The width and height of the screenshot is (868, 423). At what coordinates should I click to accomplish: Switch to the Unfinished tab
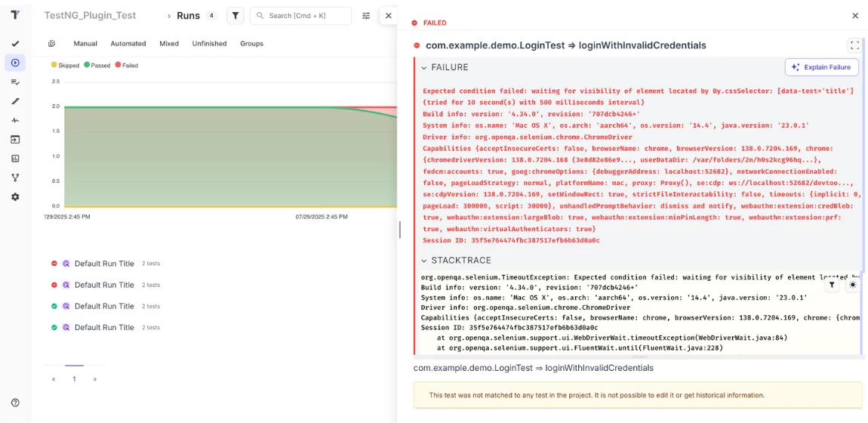(x=209, y=44)
